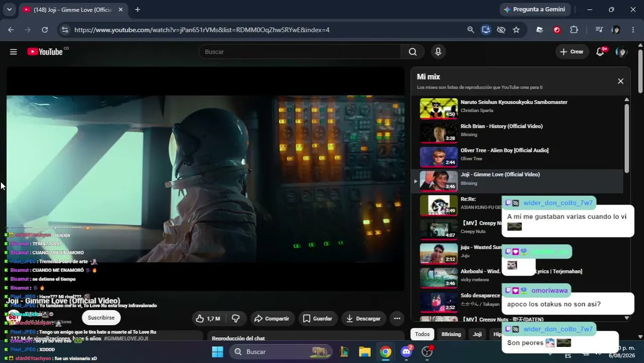Open the Re:Re: video thumbnail
Image resolution: width=644 pixels, height=363 pixels.
click(438, 205)
